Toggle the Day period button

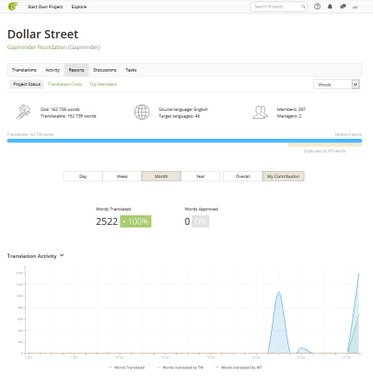point(83,176)
